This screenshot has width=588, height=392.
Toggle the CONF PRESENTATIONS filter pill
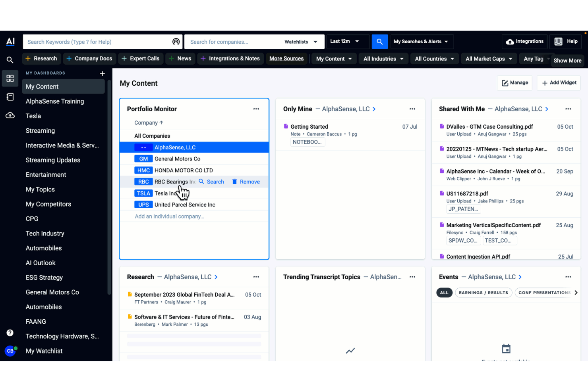coord(544,292)
